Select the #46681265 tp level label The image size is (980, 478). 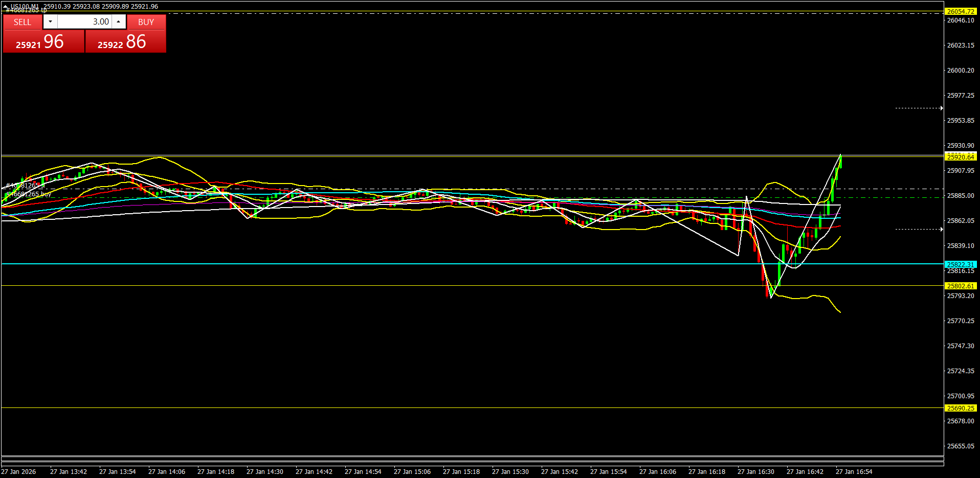(27, 10)
